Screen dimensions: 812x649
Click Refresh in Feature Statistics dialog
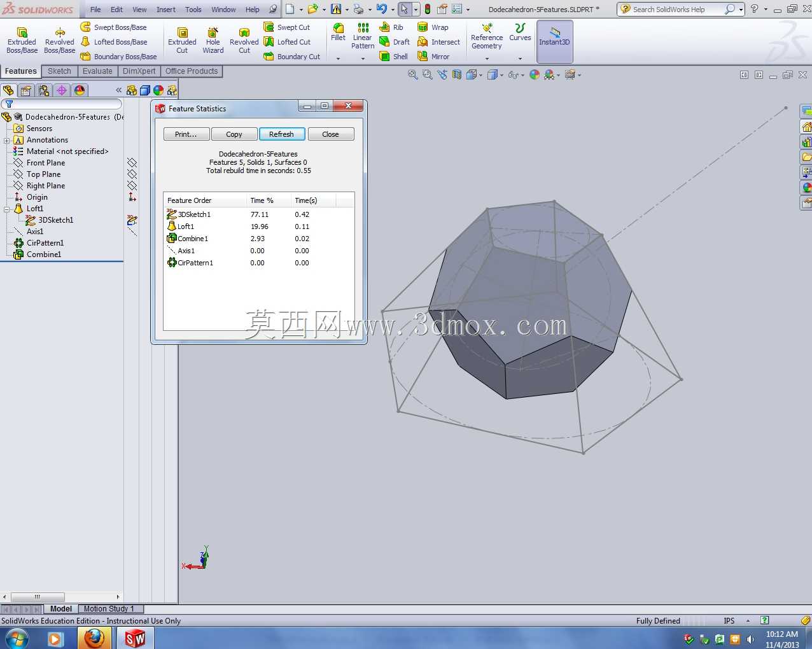[x=282, y=134]
